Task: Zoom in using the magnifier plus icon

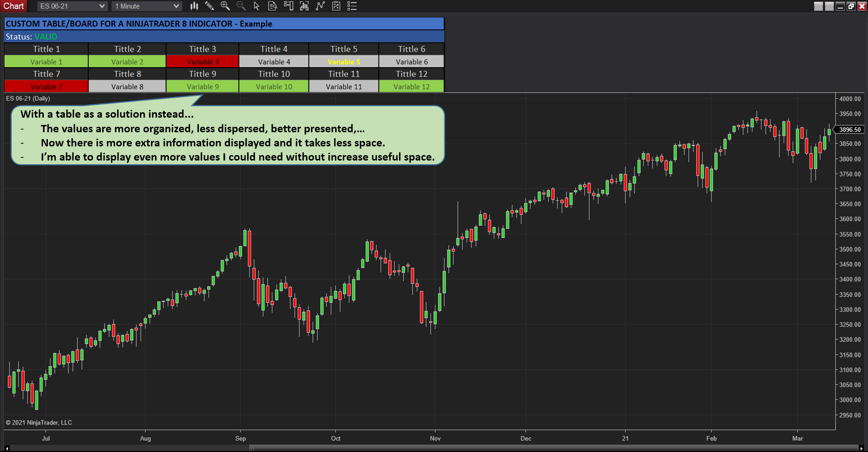Action: click(225, 6)
